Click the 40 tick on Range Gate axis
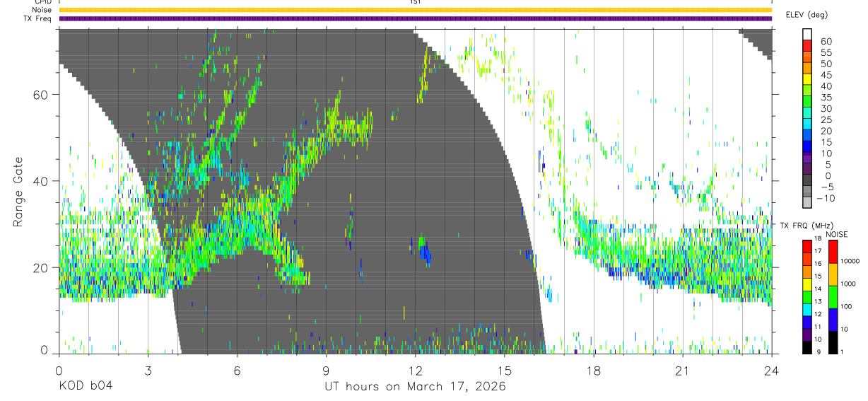868x401 pixels. click(41, 181)
